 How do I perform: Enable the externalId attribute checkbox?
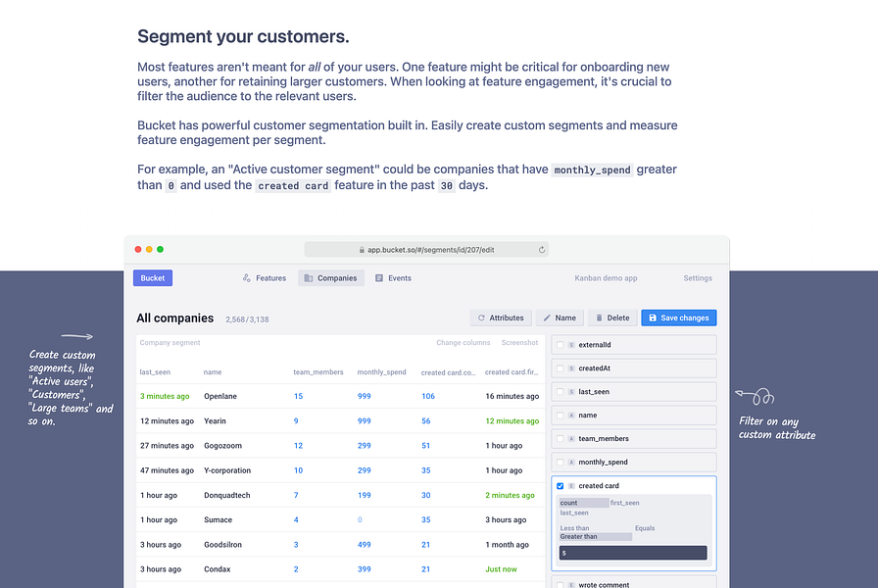tap(560, 345)
